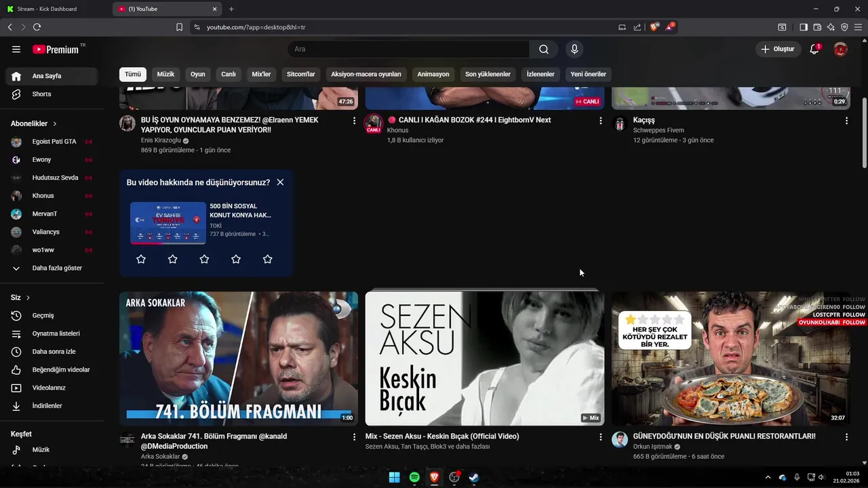868x488 pixels.
Task: Open Schweppes Fivem channel link
Action: 658,130
